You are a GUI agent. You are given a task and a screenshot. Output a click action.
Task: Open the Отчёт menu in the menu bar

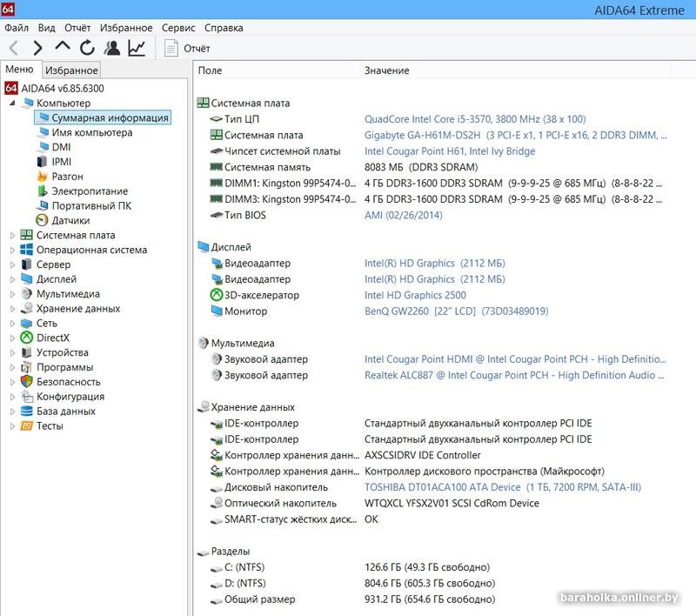(77, 28)
